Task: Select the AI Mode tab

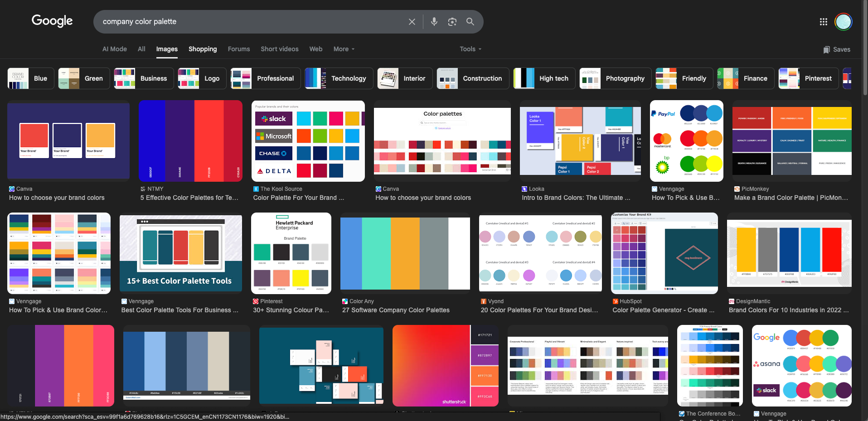Action: click(x=114, y=49)
